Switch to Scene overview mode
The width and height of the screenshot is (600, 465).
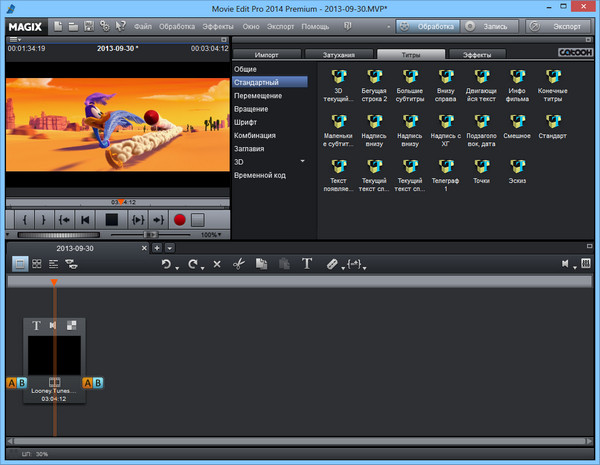(37, 264)
